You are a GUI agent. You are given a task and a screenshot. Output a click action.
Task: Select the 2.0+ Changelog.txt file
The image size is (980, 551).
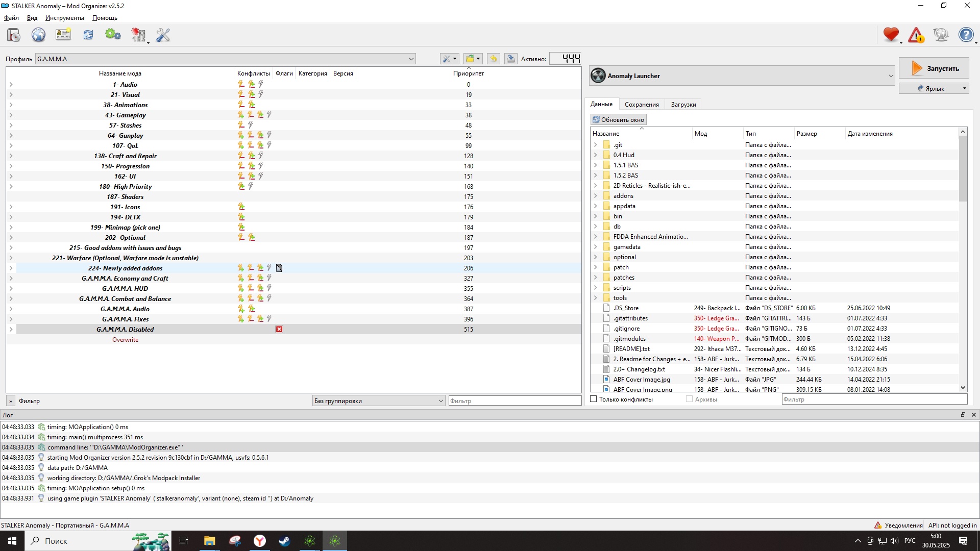(639, 369)
